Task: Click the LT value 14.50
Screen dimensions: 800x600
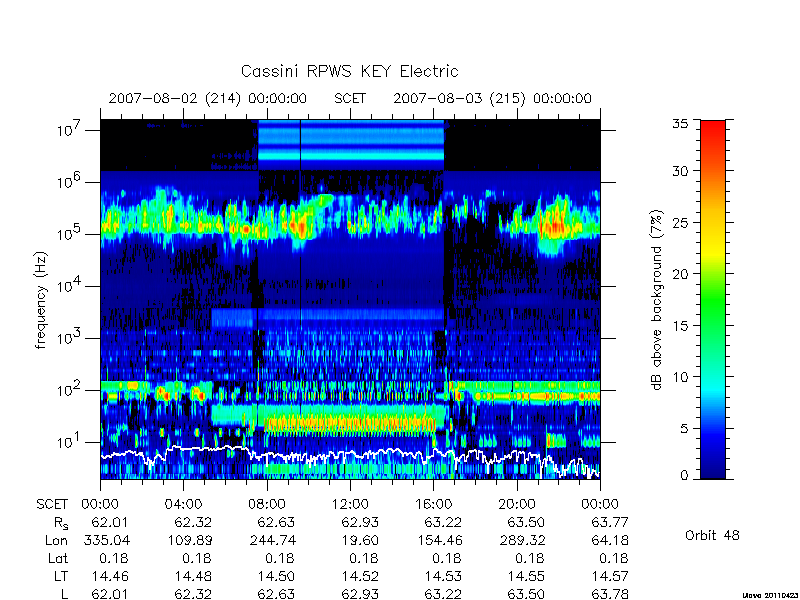Action: pos(276,577)
